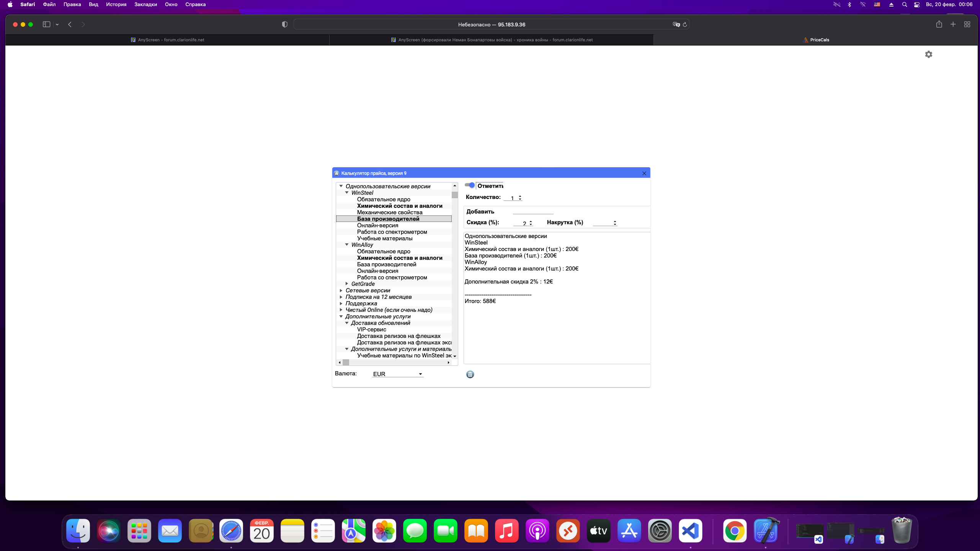Click the Скидка percent stepper arrows
The image size is (980, 551).
(531, 223)
